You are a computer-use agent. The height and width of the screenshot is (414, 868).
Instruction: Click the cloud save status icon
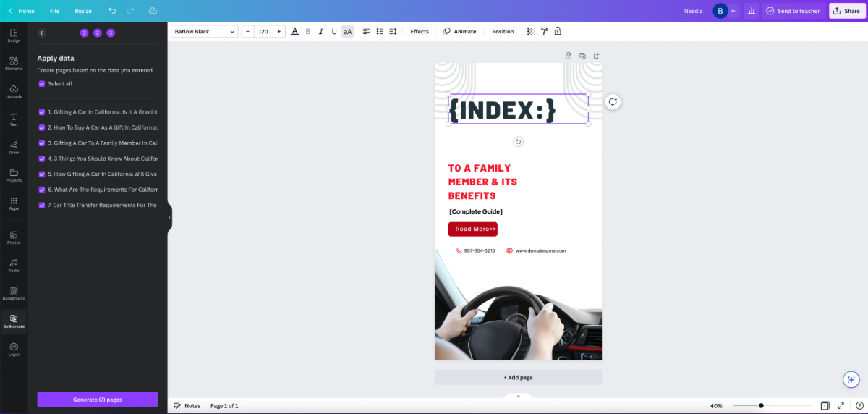click(153, 11)
